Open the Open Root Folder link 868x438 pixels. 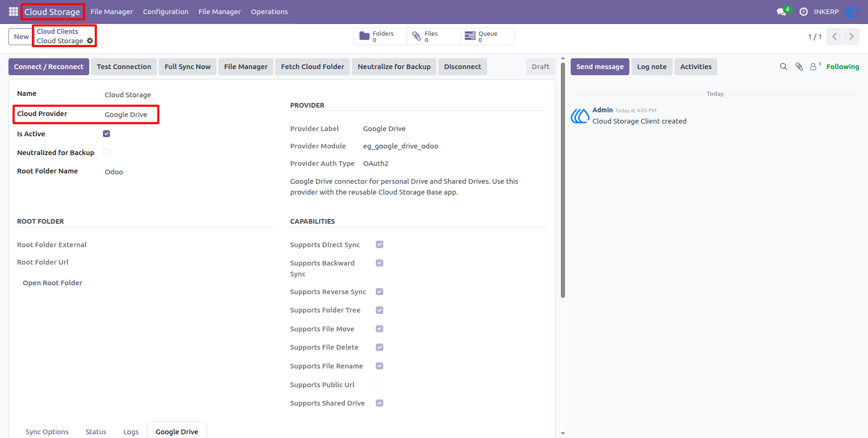point(53,283)
